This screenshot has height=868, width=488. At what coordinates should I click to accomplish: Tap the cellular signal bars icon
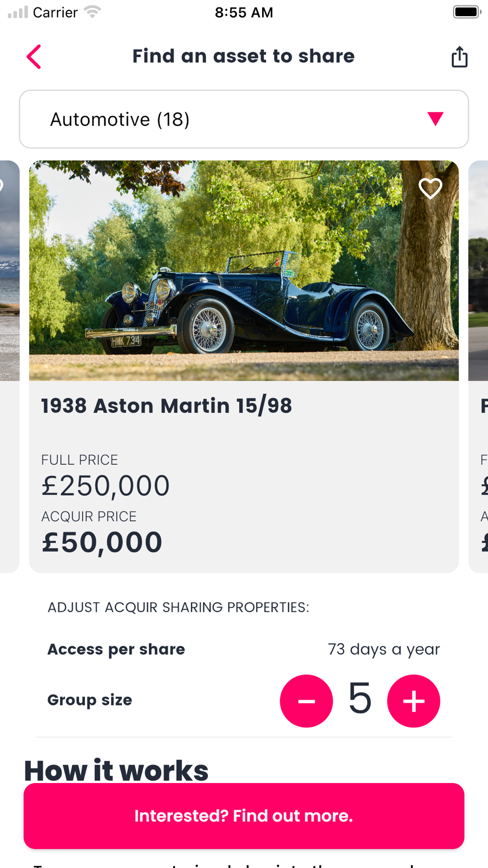[18, 12]
